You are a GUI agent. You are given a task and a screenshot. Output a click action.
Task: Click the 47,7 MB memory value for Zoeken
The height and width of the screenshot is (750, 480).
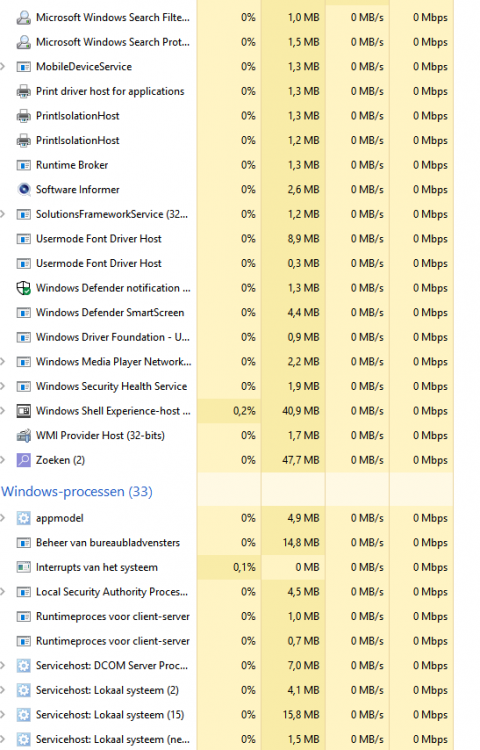click(301, 460)
